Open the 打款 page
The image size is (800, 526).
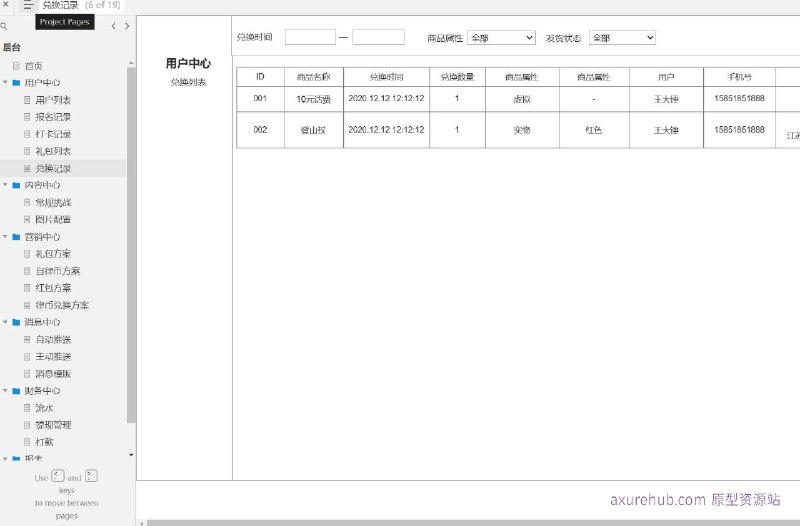click(44, 442)
